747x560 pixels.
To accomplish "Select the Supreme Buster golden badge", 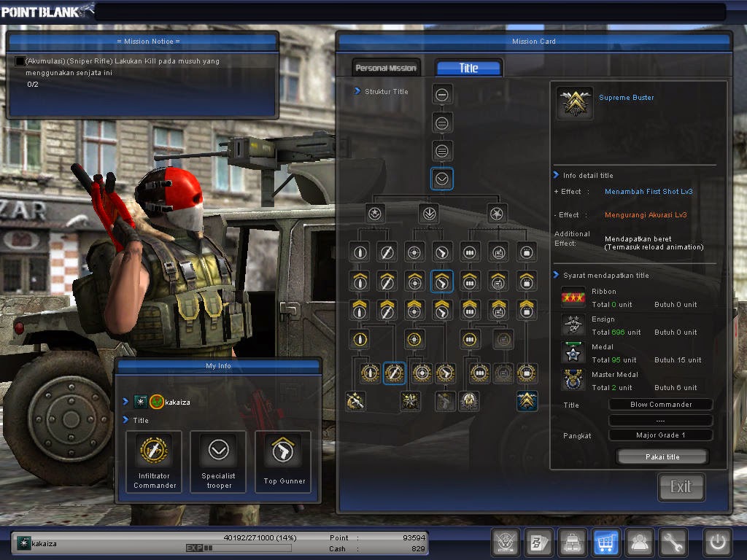I will coord(574,104).
